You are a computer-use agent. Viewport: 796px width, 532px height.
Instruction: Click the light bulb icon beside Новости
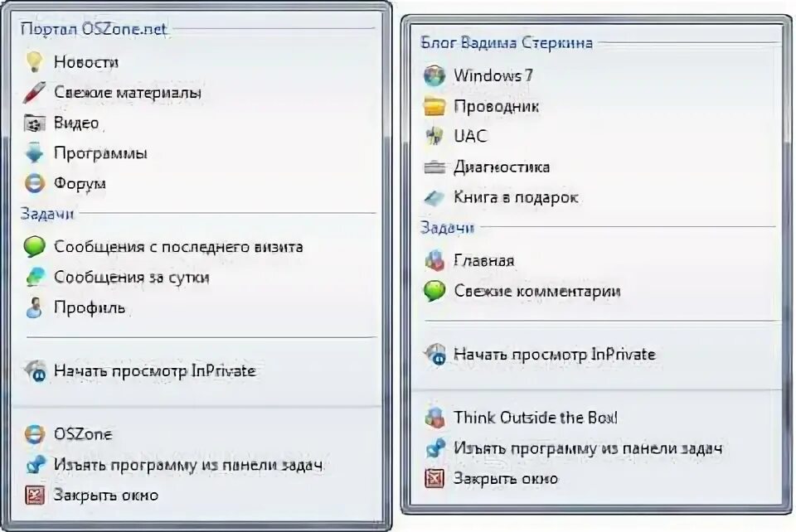coord(34,61)
